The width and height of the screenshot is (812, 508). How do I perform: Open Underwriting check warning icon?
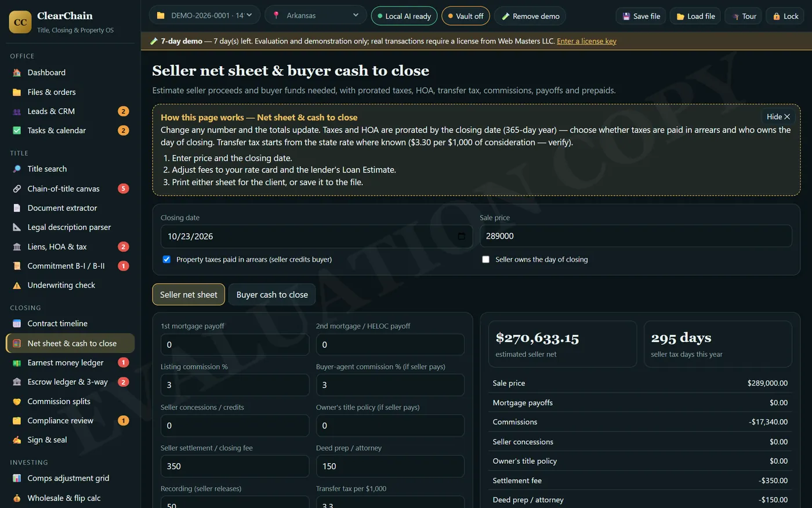(x=17, y=285)
